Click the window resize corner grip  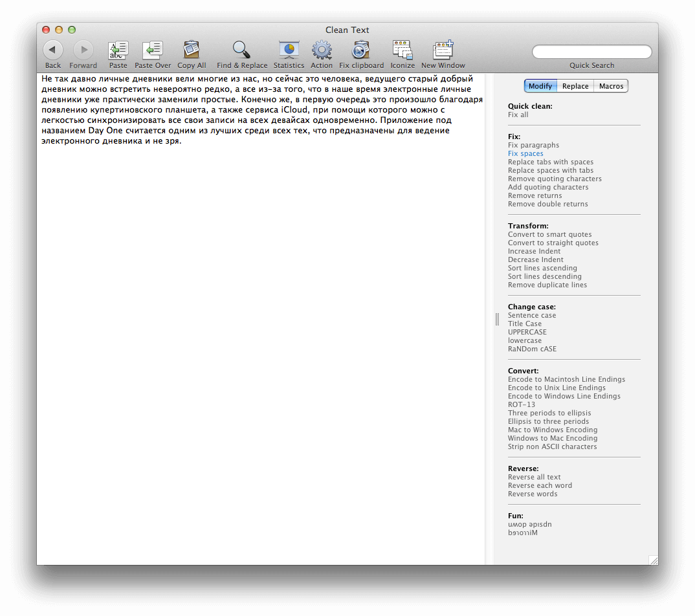pyautogui.click(x=654, y=560)
